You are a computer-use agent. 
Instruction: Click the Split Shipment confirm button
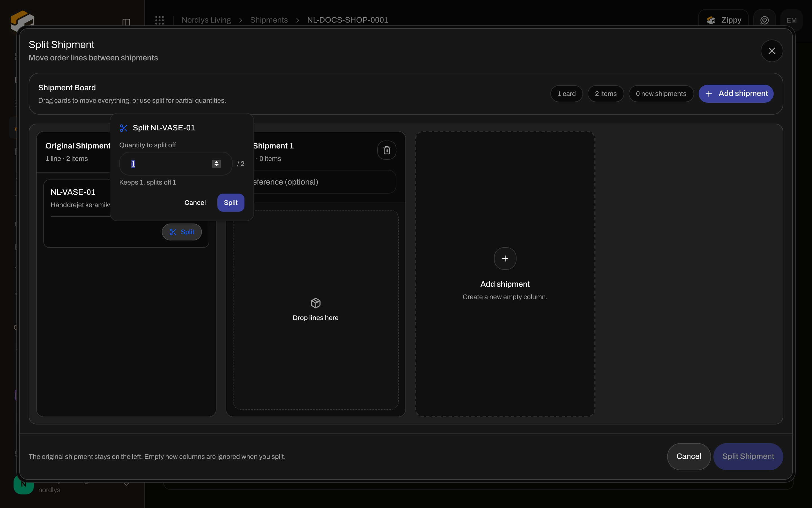748,456
